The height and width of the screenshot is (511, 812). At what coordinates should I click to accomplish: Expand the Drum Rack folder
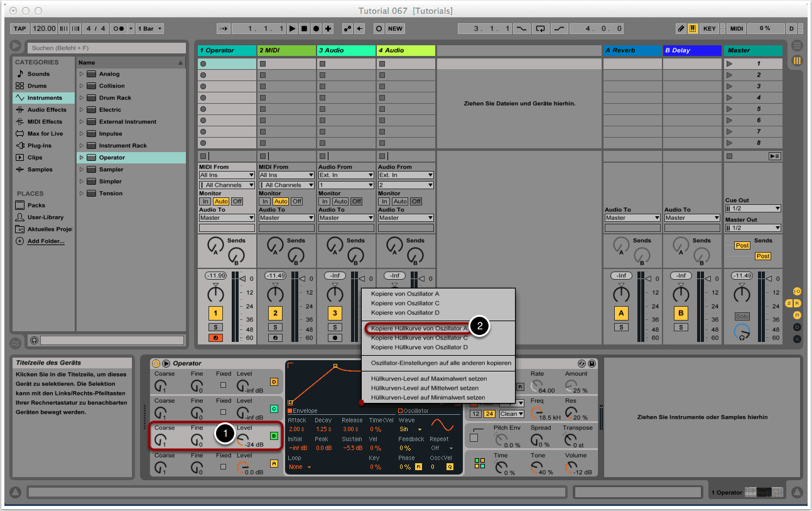(81, 98)
